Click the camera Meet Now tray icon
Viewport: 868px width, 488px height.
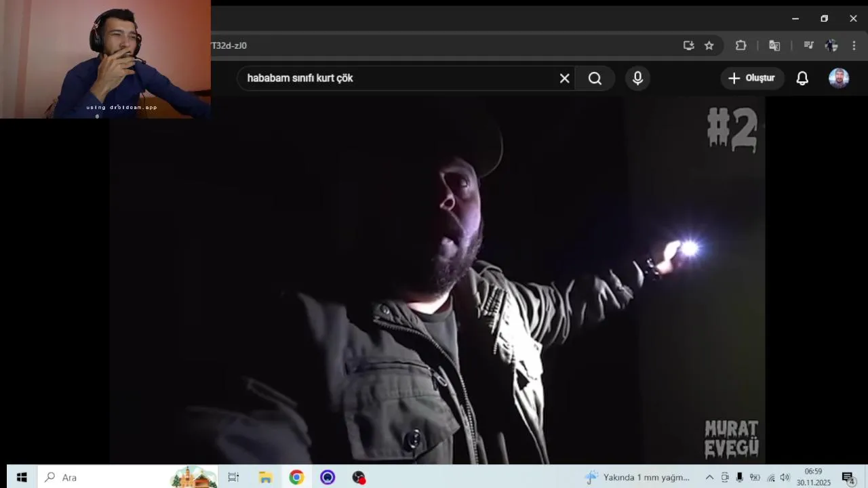coord(725,477)
